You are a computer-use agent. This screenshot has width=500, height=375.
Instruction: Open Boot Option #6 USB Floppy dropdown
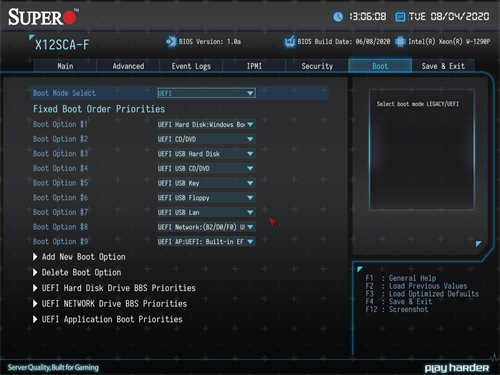pos(206,198)
